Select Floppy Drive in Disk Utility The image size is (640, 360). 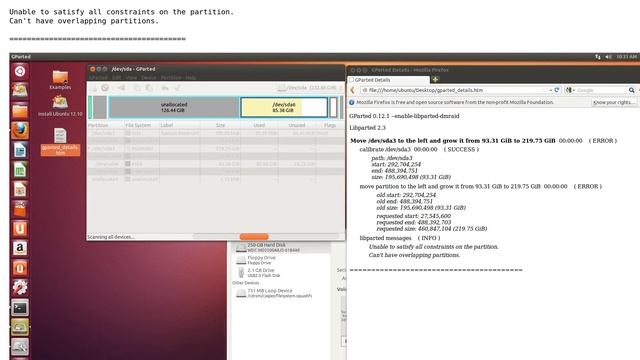coord(282,260)
